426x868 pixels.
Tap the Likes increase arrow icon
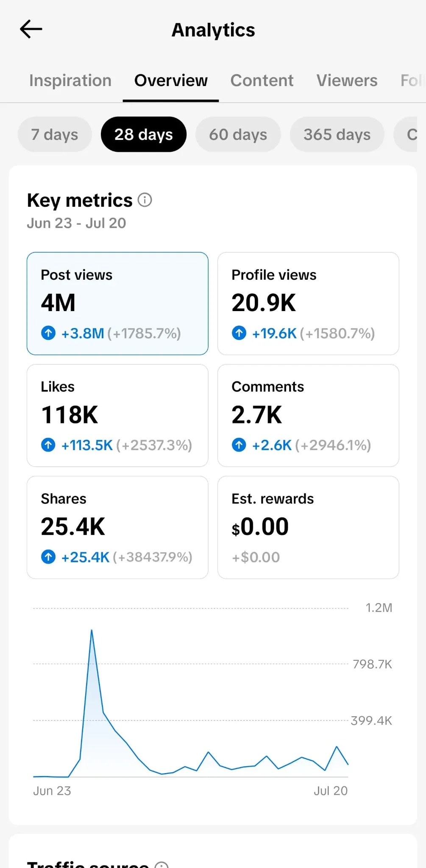click(x=48, y=445)
